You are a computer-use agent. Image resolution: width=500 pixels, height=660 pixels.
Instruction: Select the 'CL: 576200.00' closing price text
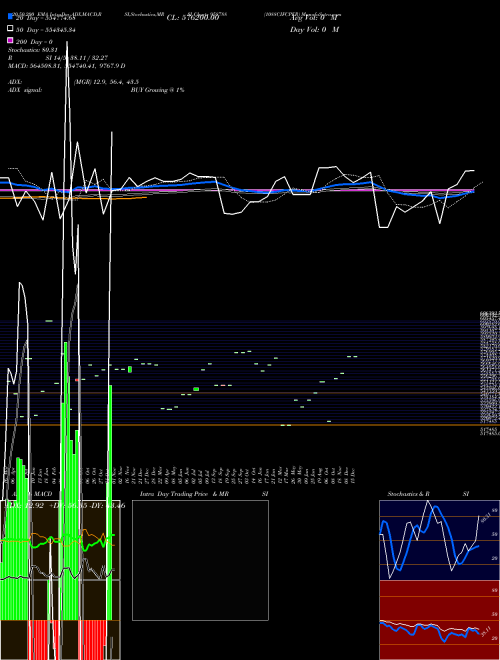point(193,18)
